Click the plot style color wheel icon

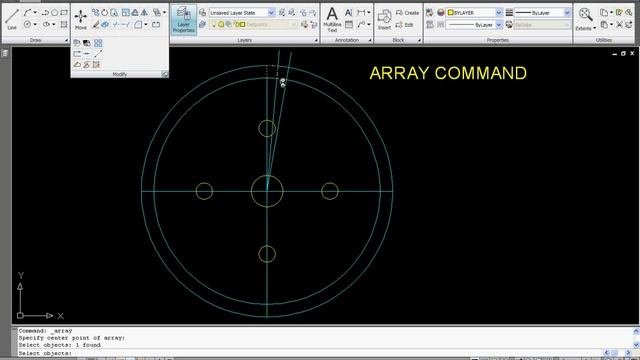coord(509,24)
